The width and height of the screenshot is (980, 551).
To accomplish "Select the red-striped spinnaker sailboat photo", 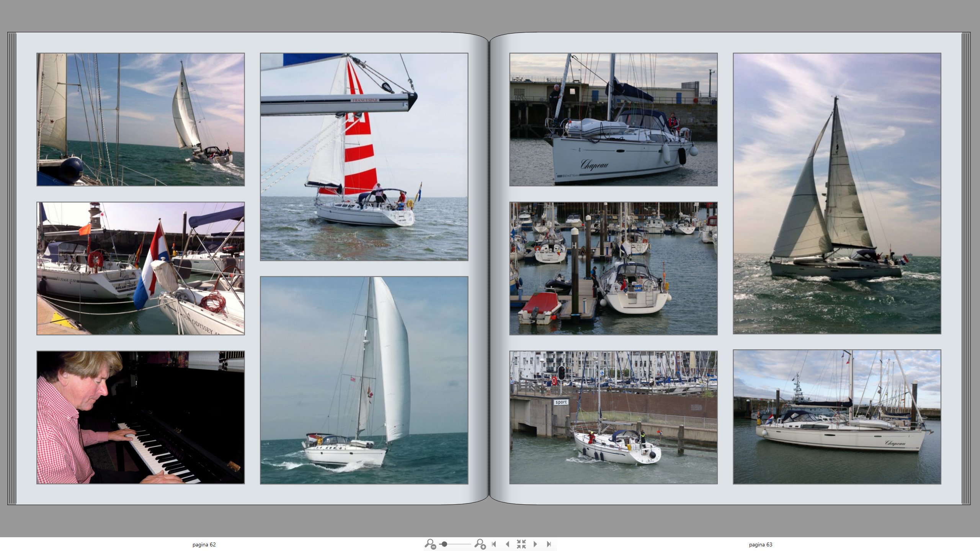I will (x=364, y=157).
